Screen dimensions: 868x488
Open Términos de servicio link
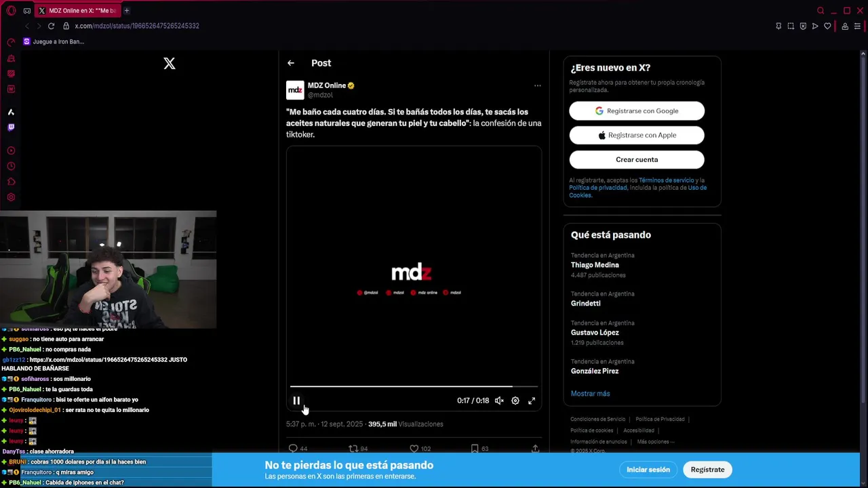tap(666, 180)
